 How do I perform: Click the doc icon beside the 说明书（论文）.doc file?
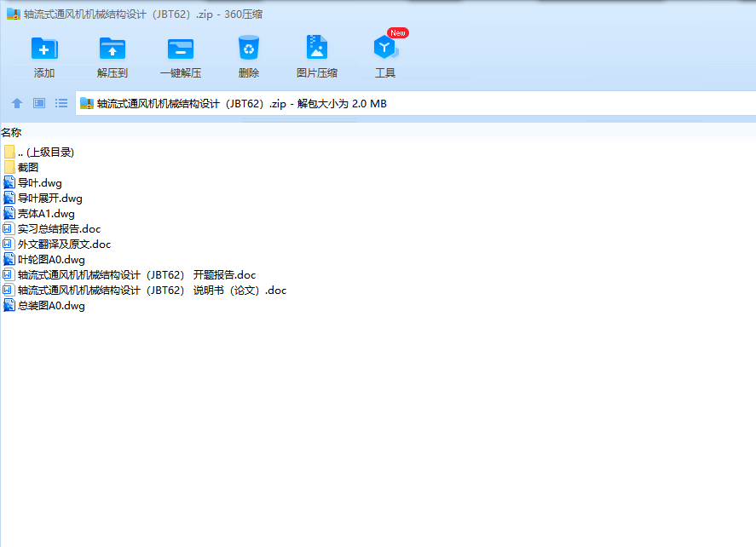pyautogui.click(x=9, y=291)
